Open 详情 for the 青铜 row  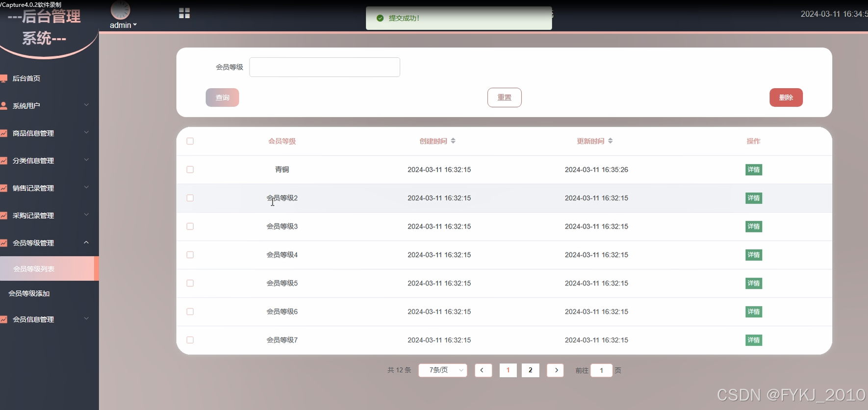tap(753, 170)
